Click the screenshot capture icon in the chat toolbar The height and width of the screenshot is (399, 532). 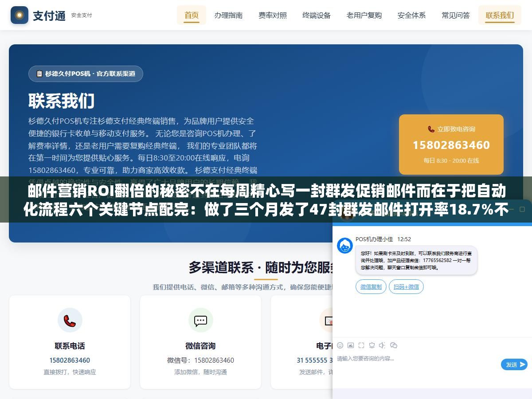point(361,345)
